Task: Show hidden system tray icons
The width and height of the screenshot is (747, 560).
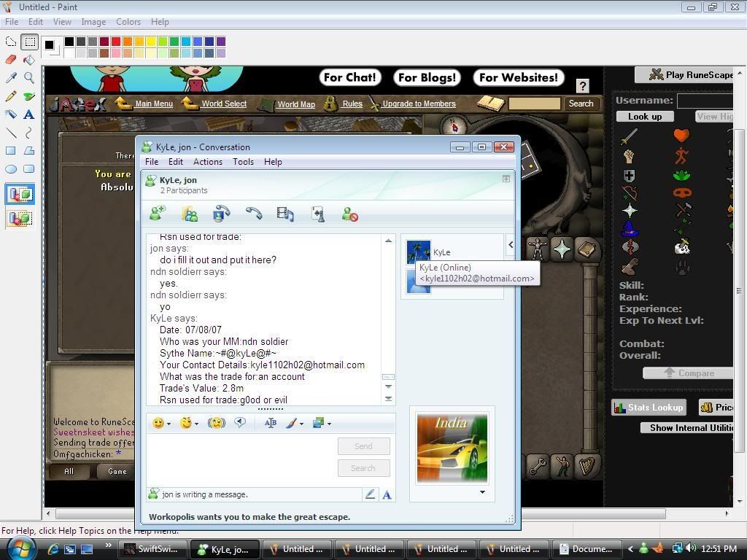Action: click(630, 549)
